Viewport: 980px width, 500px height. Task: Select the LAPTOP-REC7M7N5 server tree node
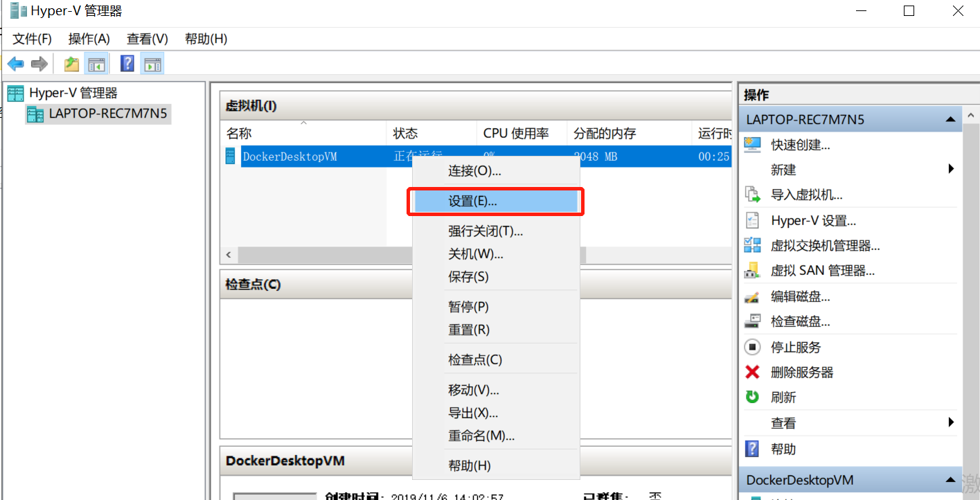[98, 114]
